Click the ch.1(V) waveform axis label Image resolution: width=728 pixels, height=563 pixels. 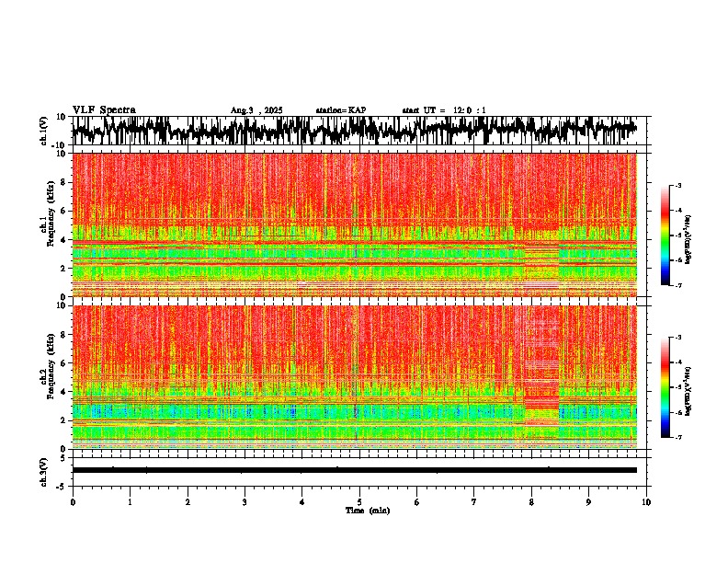[x=44, y=131]
